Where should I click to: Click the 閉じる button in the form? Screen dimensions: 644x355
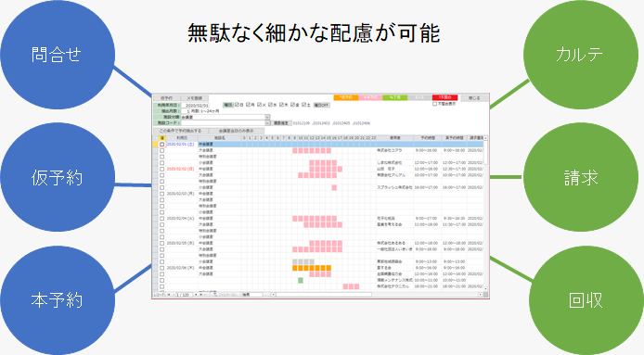(474, 98)
